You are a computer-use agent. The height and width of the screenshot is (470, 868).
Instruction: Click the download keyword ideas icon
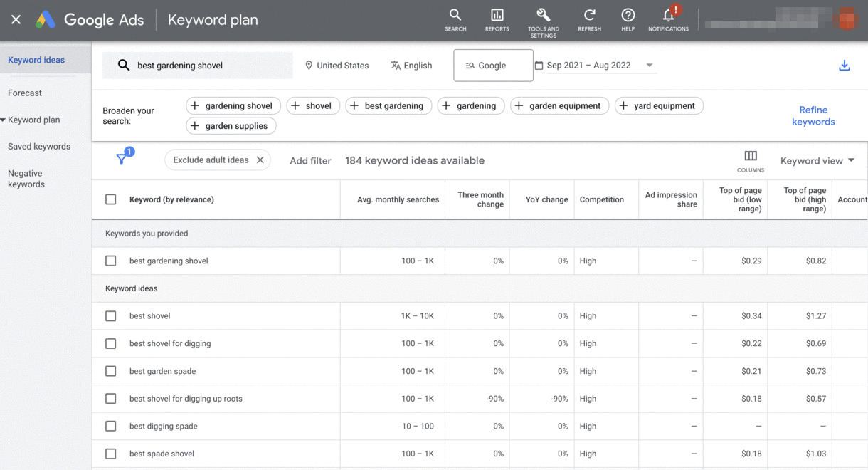point(845,66)
